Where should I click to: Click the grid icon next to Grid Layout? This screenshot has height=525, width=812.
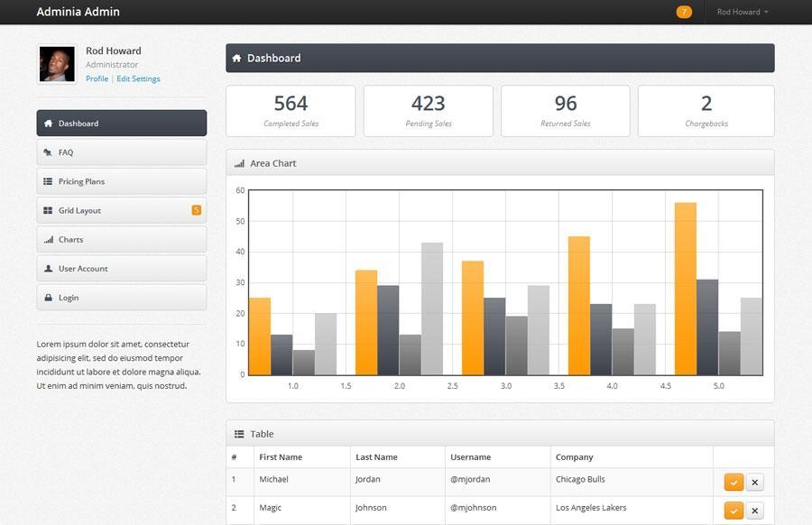[x=48, y=211]
